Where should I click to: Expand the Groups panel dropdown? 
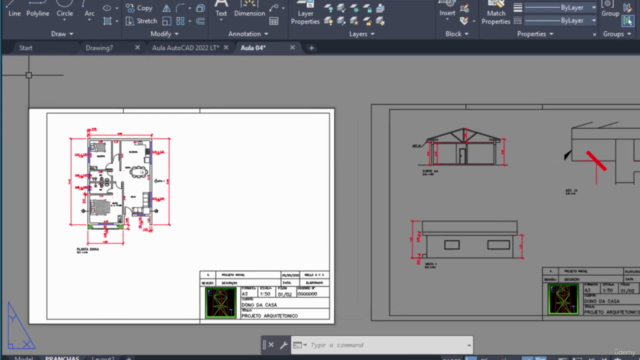(x=617, y=34)
